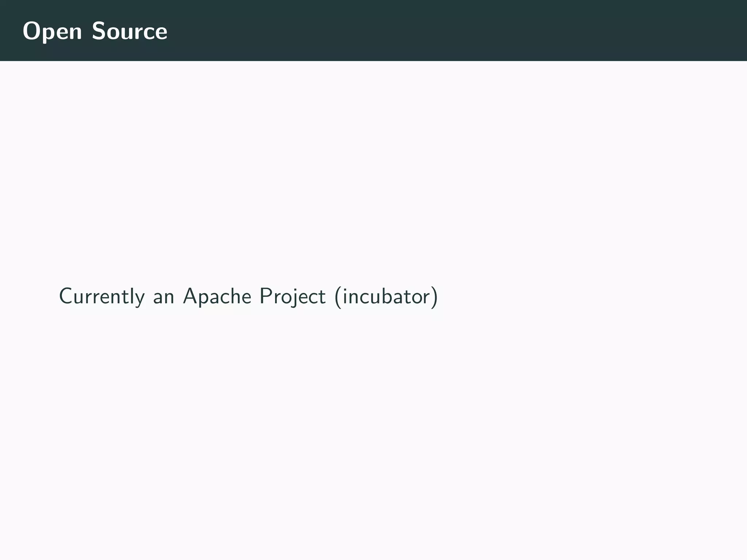This screenshot has height=560, width=747.
Task: Click the capital "A" of "Apache"
Action: pyautogui.click(x=190, y=296)
